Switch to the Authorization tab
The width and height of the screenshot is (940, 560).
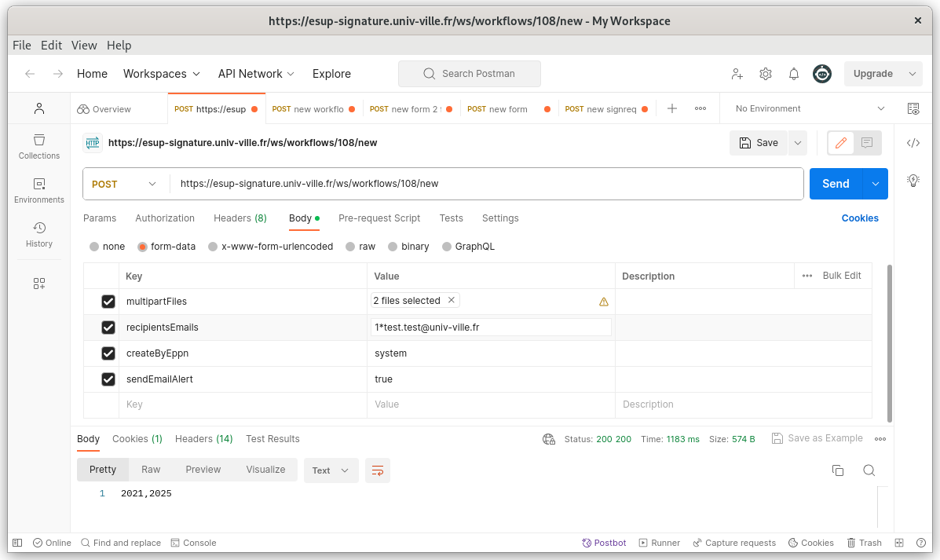165,218
